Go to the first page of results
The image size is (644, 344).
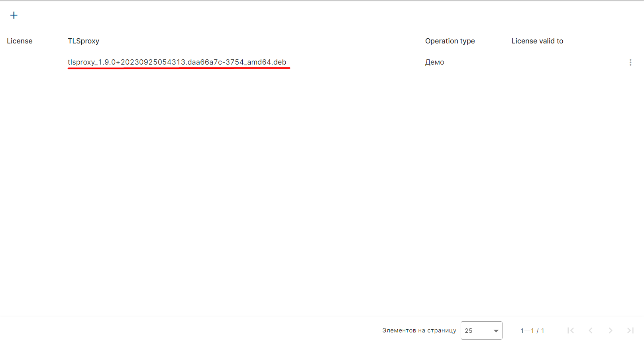[571, 330]
